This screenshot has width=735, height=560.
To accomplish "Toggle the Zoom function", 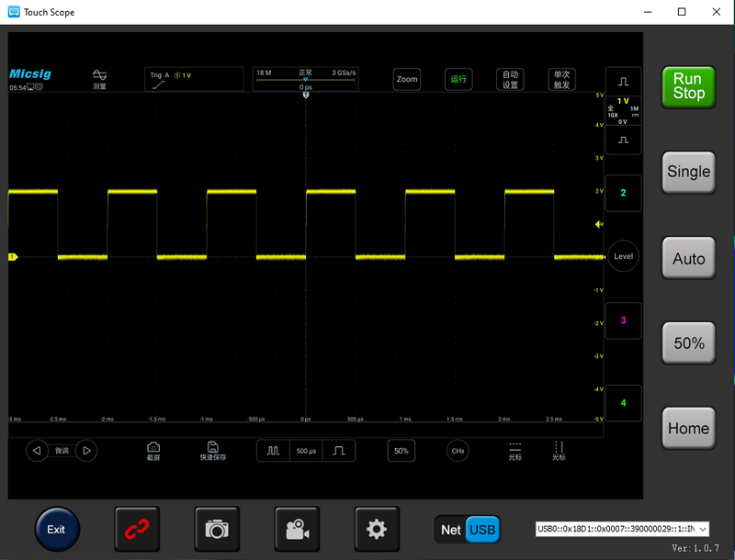I will coord(406,79).
